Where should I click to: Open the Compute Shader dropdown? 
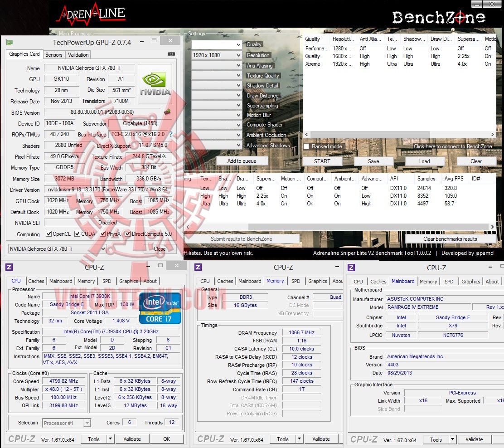point(216,125)
